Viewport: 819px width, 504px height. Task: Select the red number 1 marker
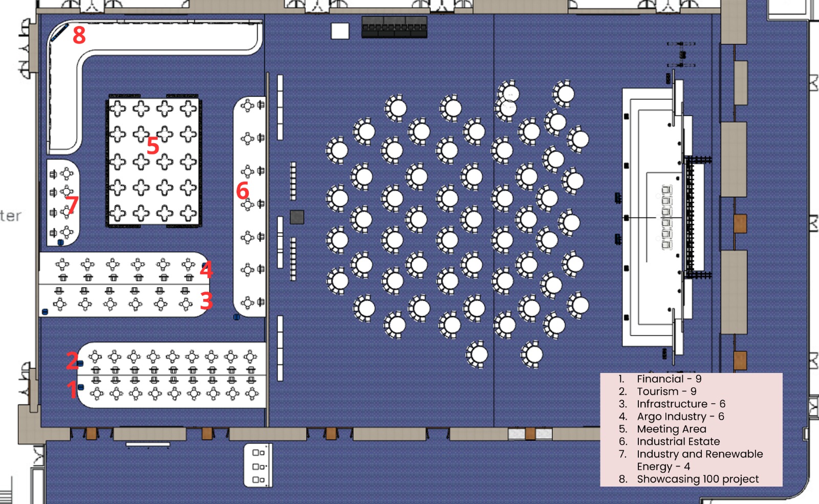click(x=72, y=390)
